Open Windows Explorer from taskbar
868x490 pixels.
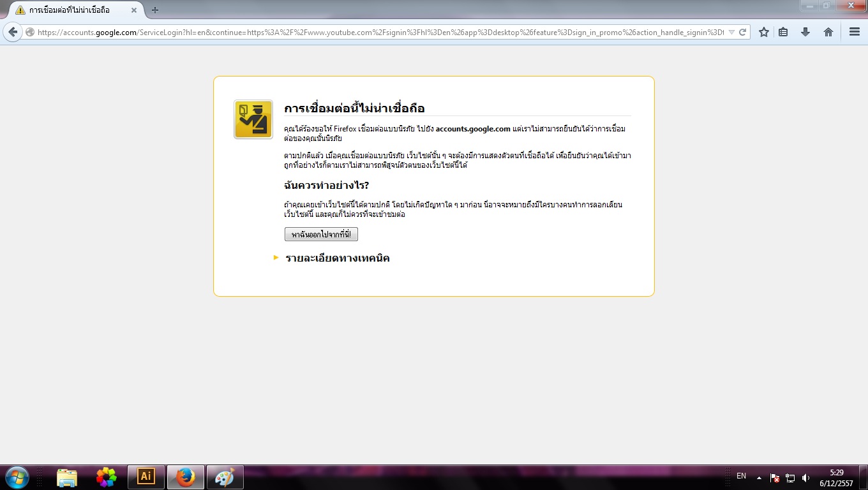click(x=66, y=477)
